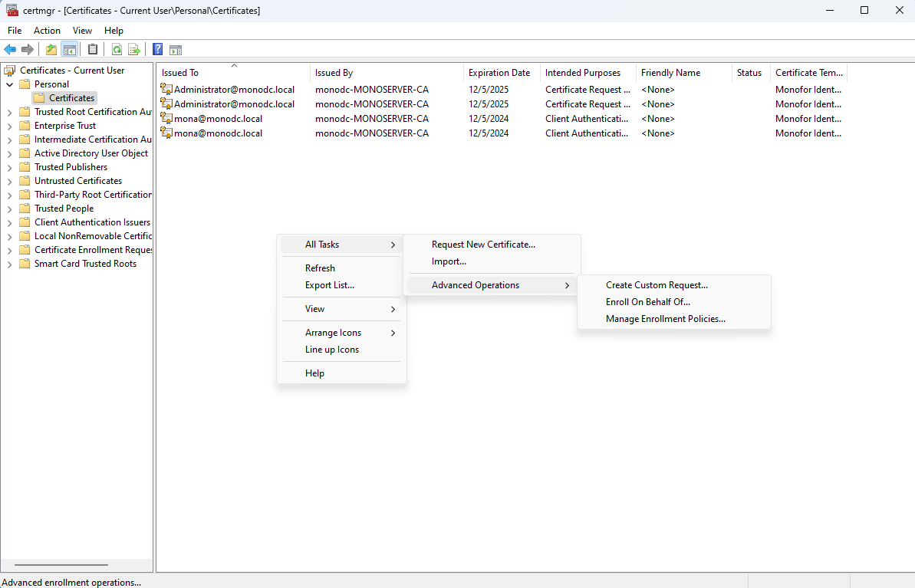Expand the Enterprise Trust folder

pyautogui.click(x=10, y=126)
